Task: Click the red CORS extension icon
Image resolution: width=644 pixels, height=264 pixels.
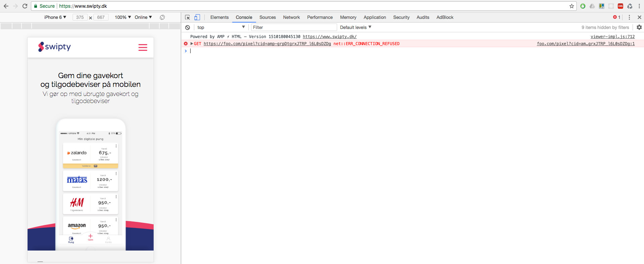Action: coord(620,6)
